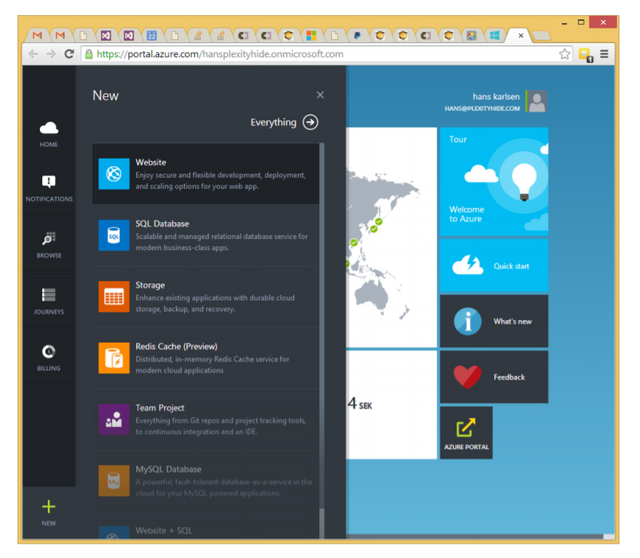640x558 pixels.
Task: Open a new browser tab
Action: pyautogui.click(x=542, y=36)
